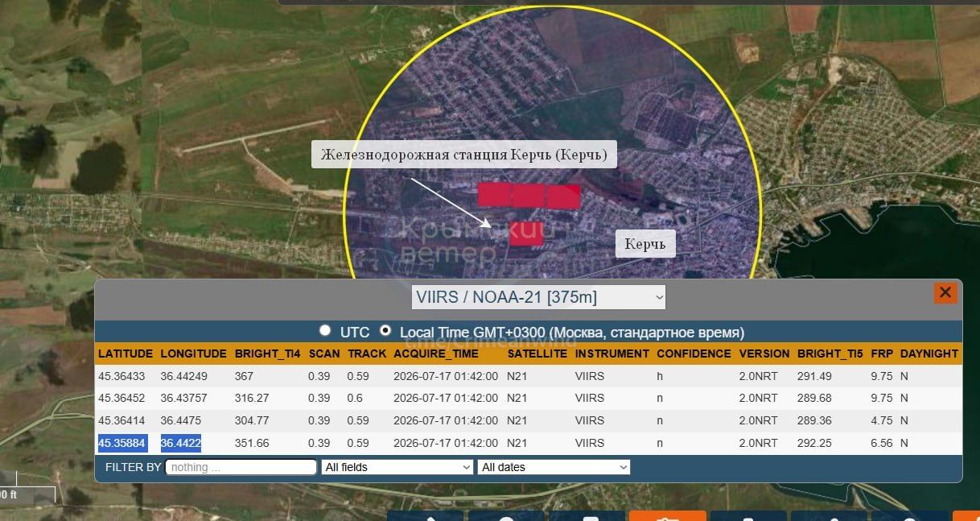Sort by the SCAN column header
The width and height of the screenshot is (980, 521).
coord(324,354)
